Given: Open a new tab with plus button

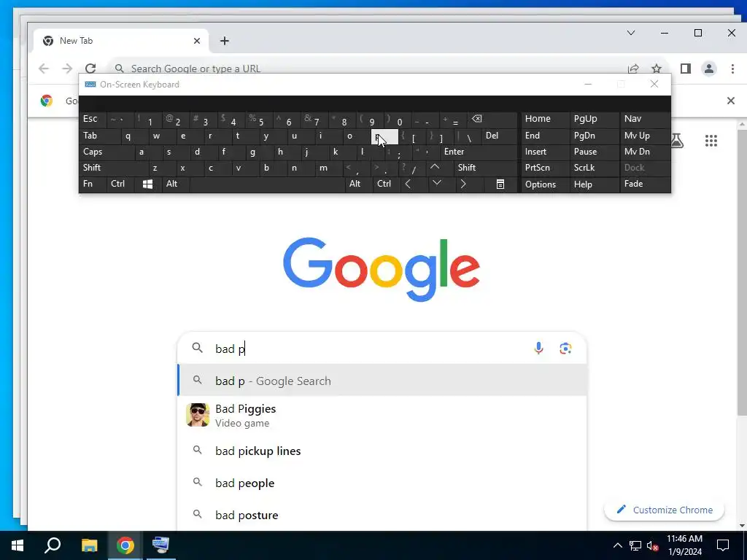Looking at the screenshot, I should point(225,41).
